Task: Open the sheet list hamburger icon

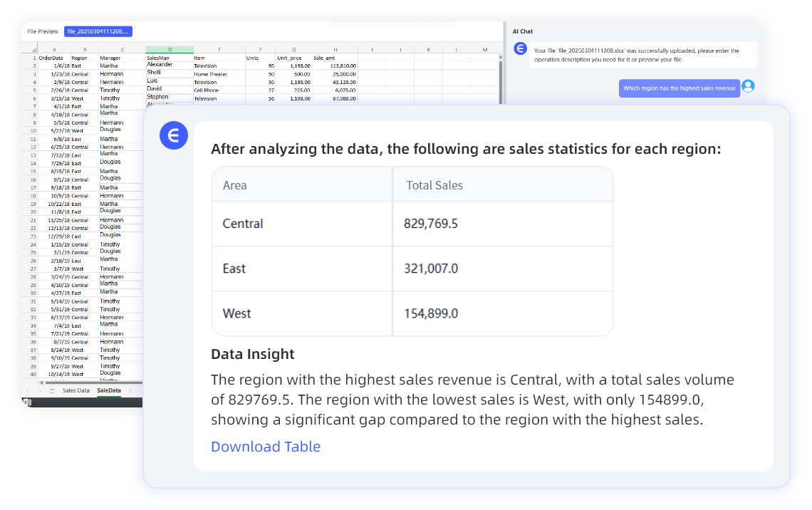Action: coord(52,391)
